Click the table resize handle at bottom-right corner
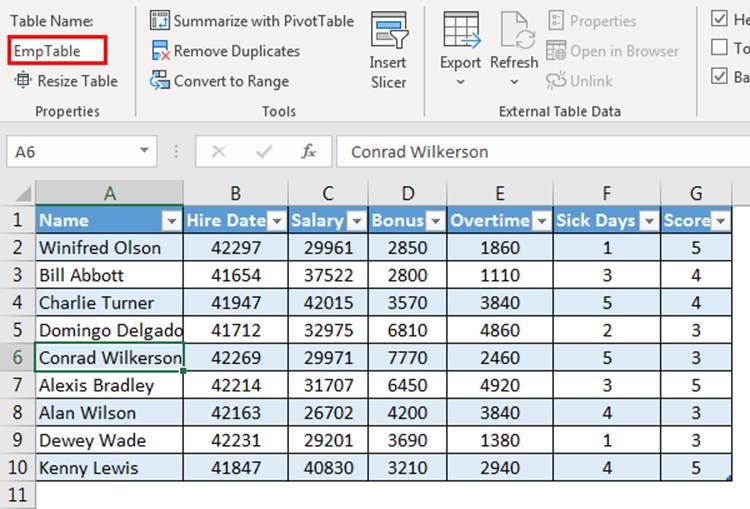 pos(729,477)
